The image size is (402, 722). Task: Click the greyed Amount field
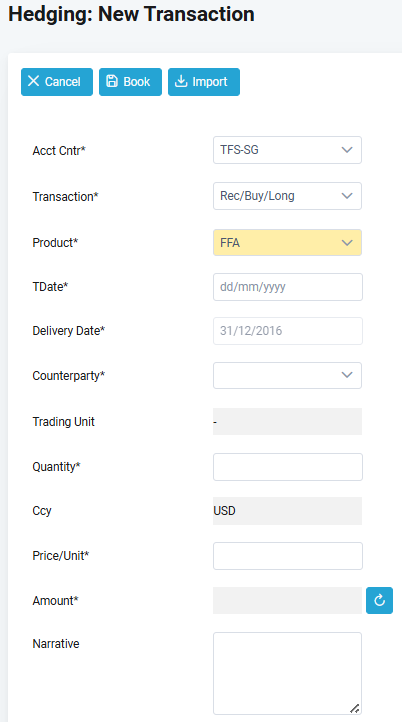click(x=287, y=600)
